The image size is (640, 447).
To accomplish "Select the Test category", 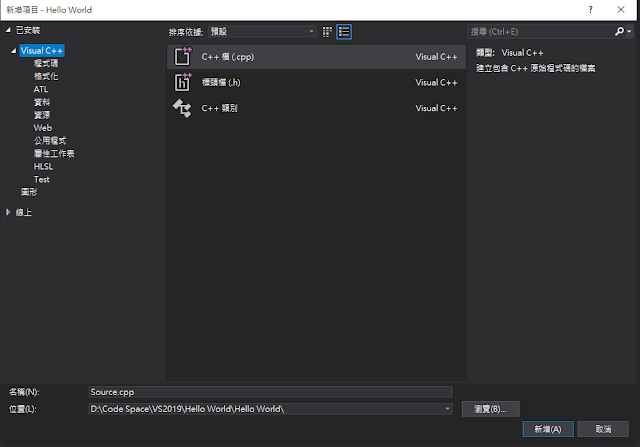I will click(x=42, y=179).
